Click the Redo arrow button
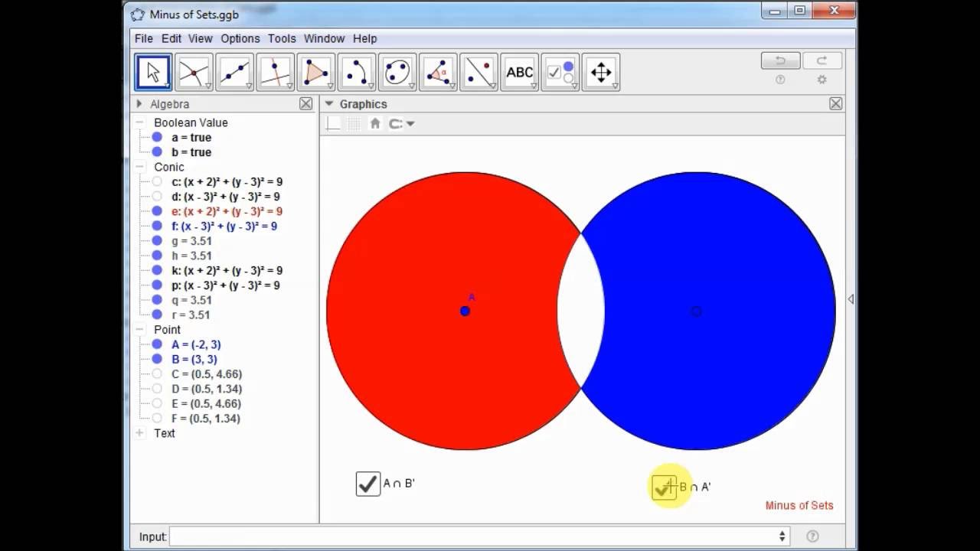The height and width of the screenshot is (551, 980). [x=822, y=60]
